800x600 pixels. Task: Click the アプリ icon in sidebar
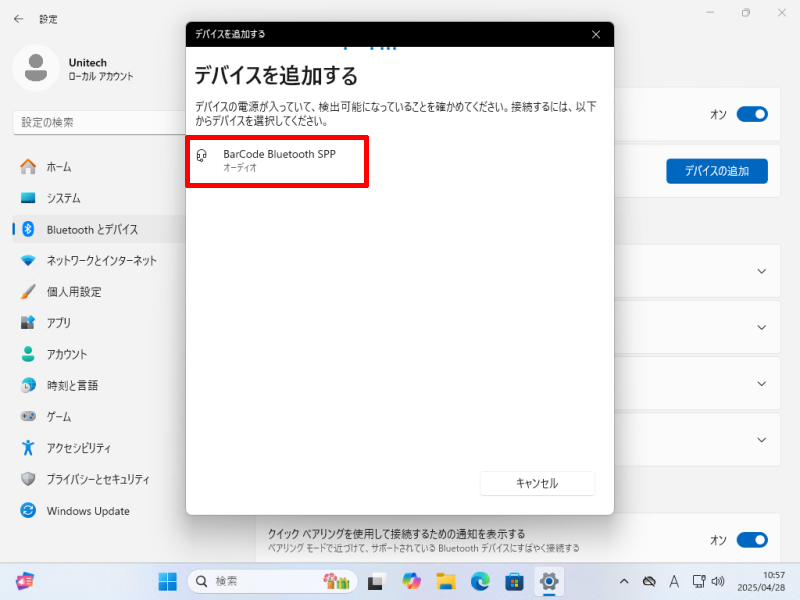click(28, 322)
